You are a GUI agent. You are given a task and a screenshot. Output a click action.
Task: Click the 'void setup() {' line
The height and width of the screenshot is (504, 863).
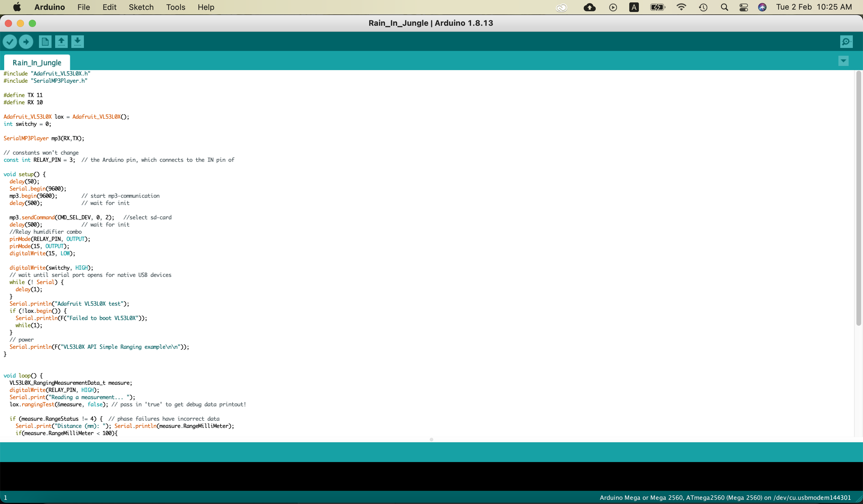(25, 174)
